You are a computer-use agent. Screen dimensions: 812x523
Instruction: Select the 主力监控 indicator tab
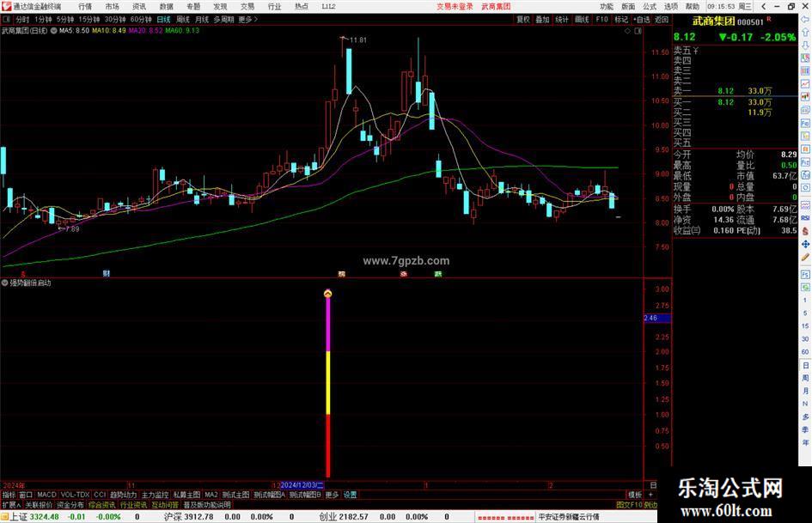[x=156, y=495]
